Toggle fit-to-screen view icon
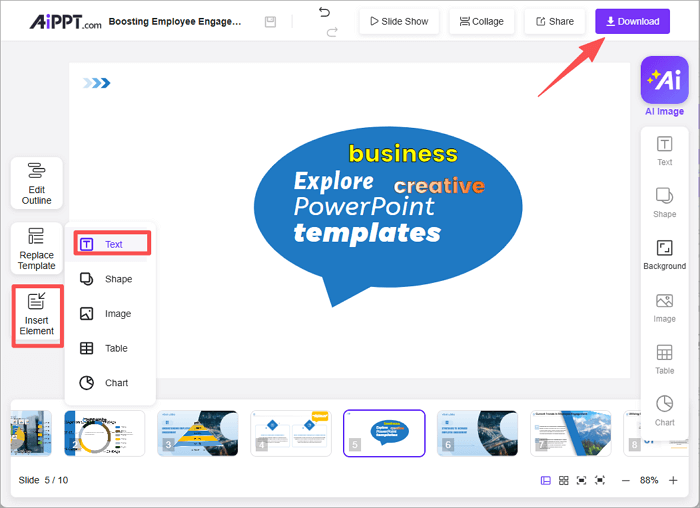Screen dimensions: 700x508 coord(582,481)
